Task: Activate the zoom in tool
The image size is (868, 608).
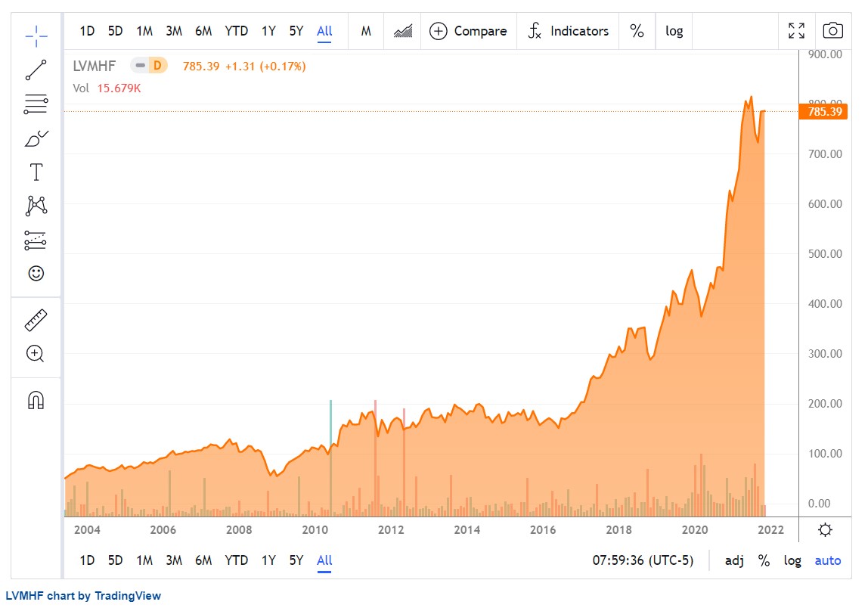Action: (36, 353)
